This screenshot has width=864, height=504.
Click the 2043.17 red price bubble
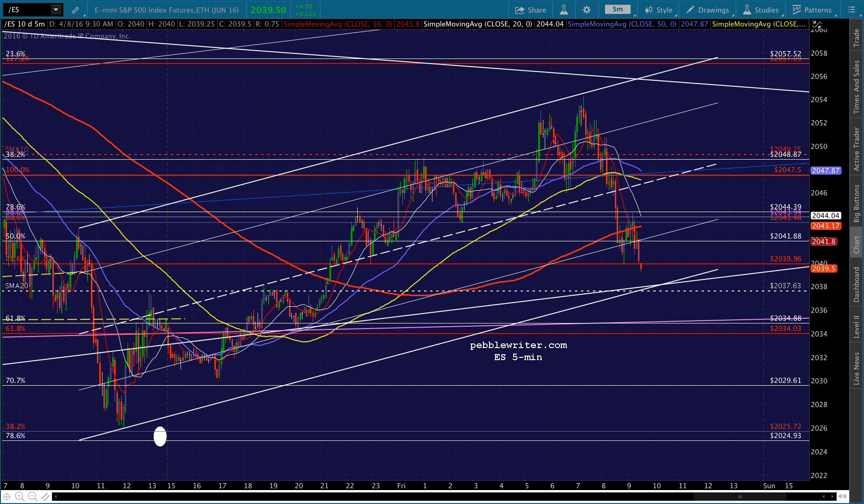pos(825,226)
